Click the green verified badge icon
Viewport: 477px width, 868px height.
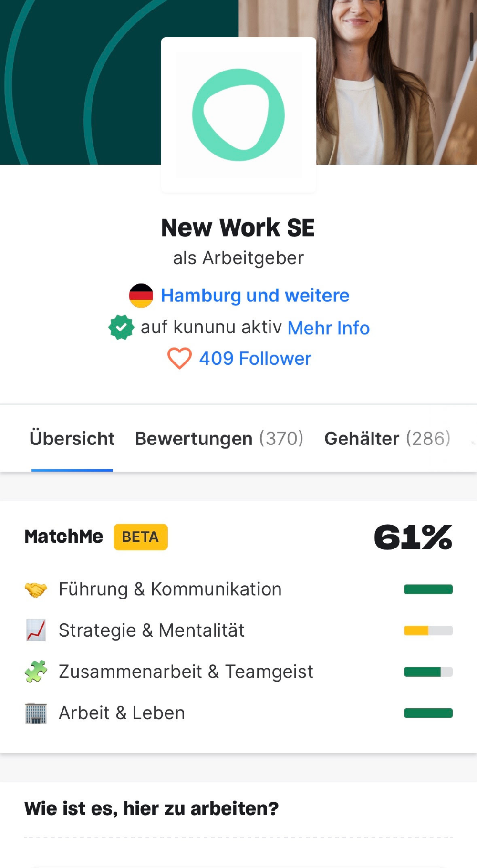(x=121, y=327)
